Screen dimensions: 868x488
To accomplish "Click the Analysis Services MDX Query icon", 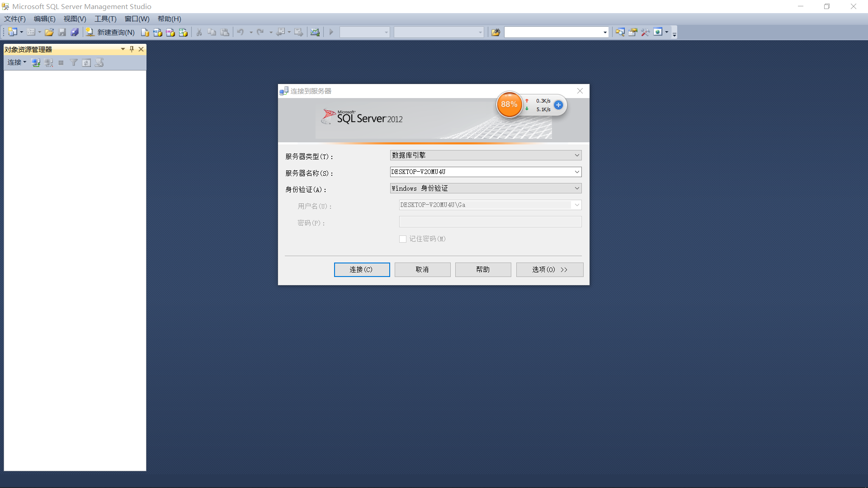I will tap(157, 32).
